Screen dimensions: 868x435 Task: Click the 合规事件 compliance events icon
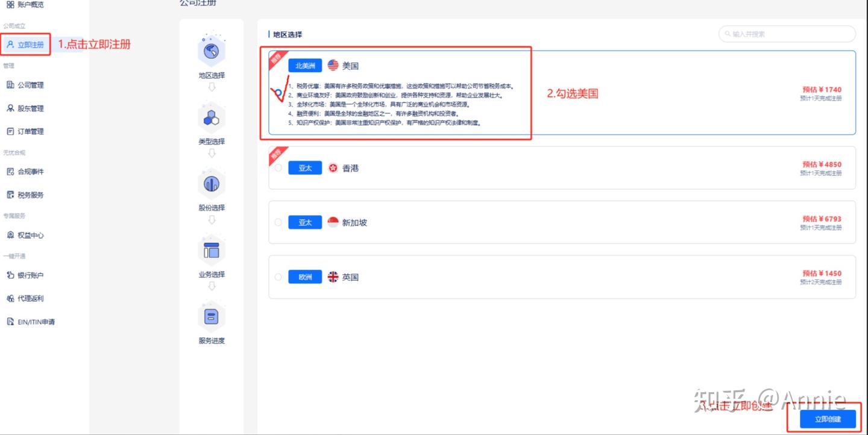(x=27, y=171)
